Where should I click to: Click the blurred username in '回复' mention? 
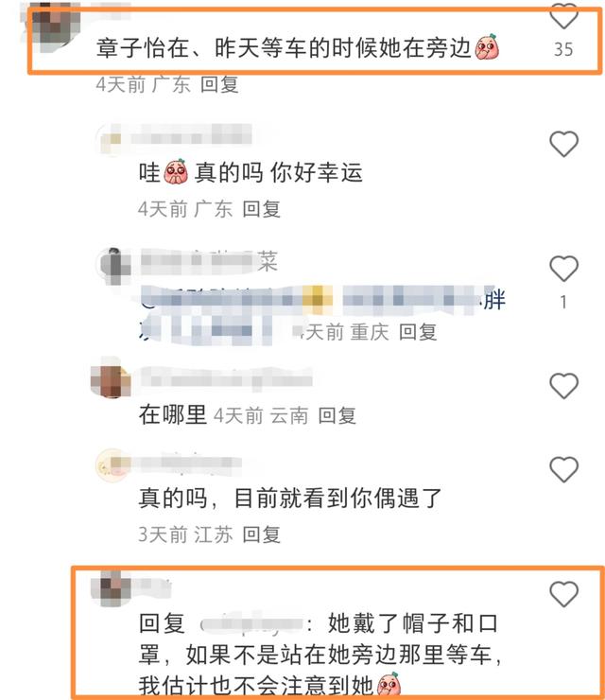click(x=251, y=624)
